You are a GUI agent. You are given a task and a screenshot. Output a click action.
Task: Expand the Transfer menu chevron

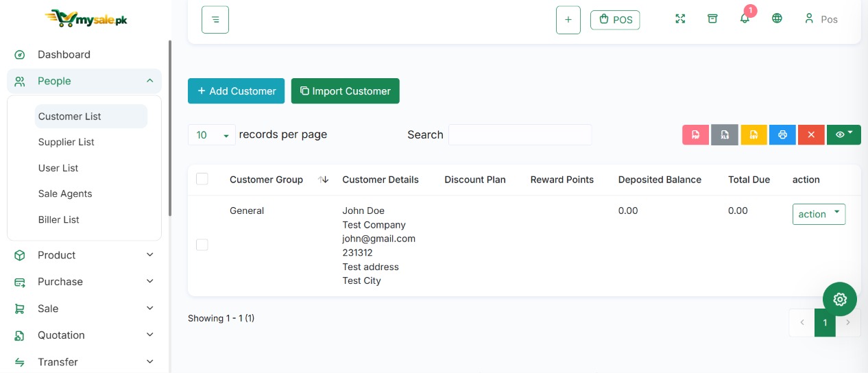point(149,361)
